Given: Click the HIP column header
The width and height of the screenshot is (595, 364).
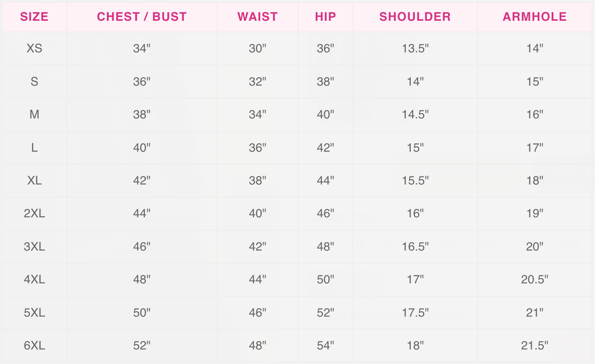Looking at the screenshot, I should click(325, 17).
